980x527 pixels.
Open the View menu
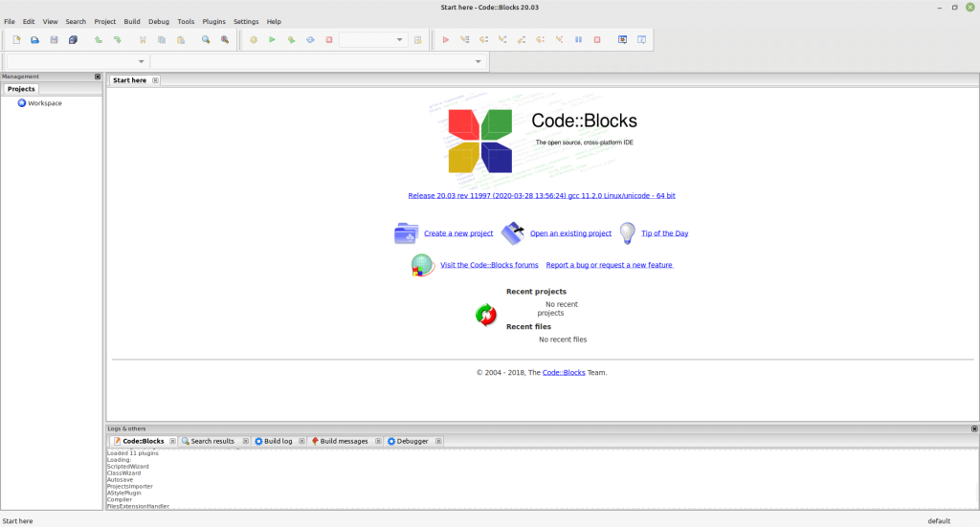(50, 21)
